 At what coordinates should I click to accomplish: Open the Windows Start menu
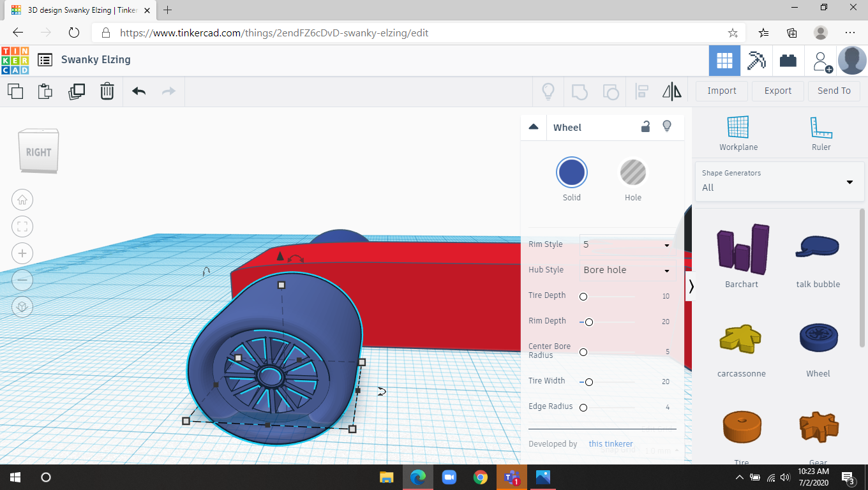pos(15,477)
